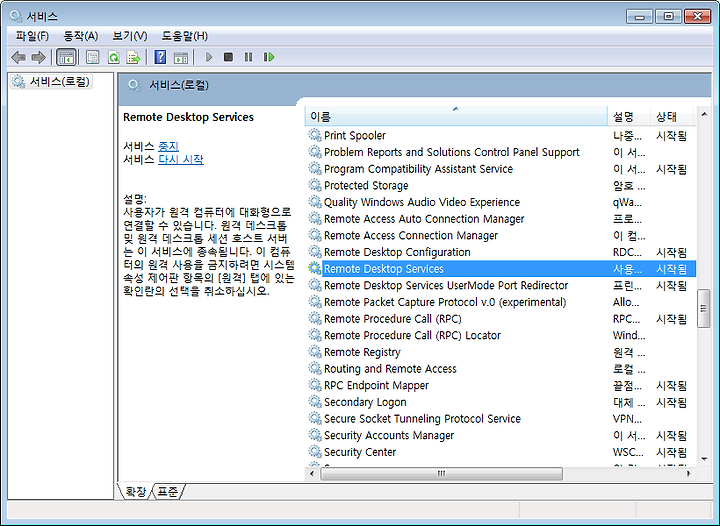
Task: Select the Security Accounts Manager row
Action: 501,435
